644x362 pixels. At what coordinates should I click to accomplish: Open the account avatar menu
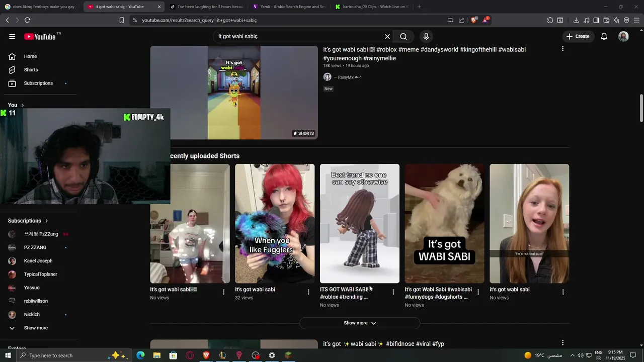(623, 36)
